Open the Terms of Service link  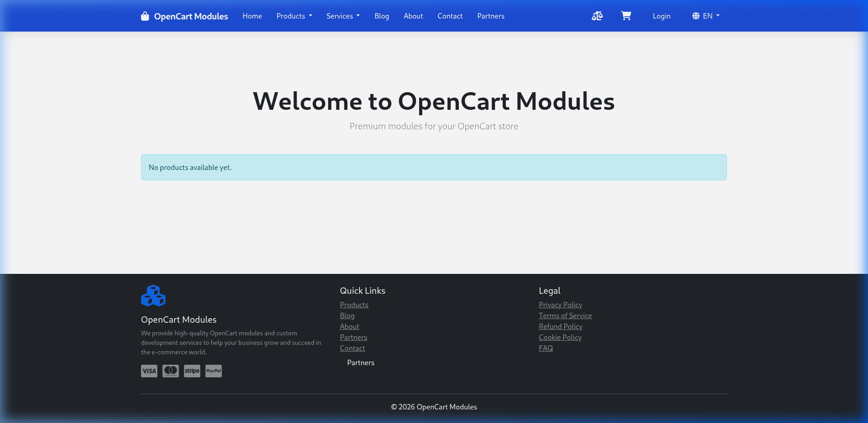tap(565, 316)
